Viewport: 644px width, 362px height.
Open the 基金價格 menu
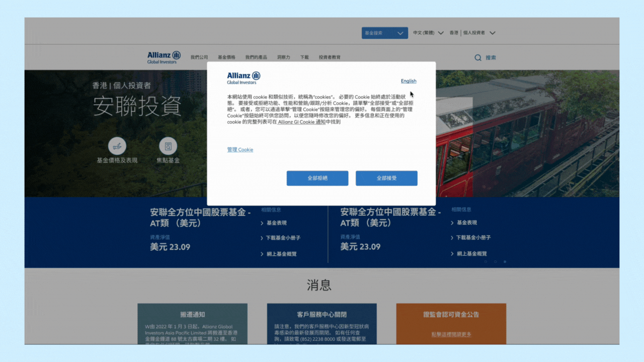pos(226,57)
